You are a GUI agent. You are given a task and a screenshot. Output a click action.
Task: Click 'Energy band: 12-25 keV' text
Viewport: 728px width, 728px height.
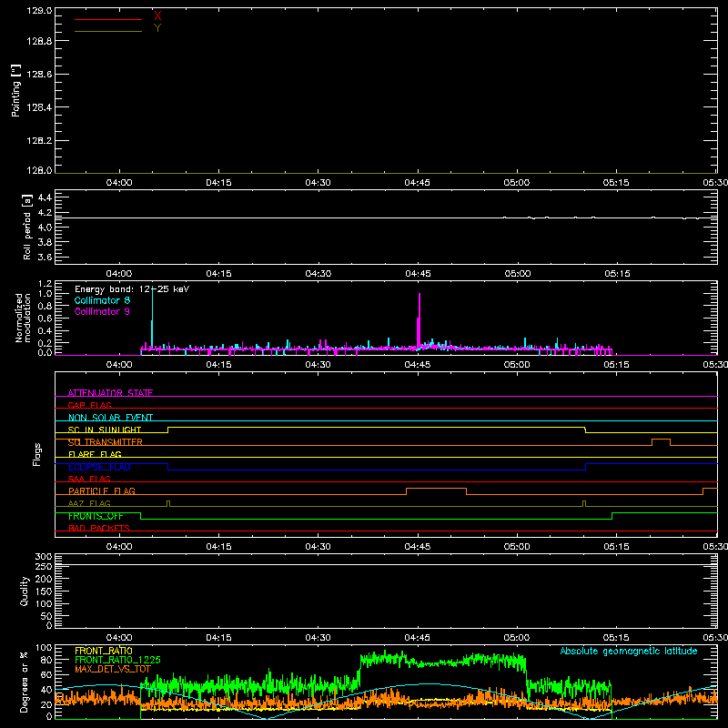(x=132, y=289)
